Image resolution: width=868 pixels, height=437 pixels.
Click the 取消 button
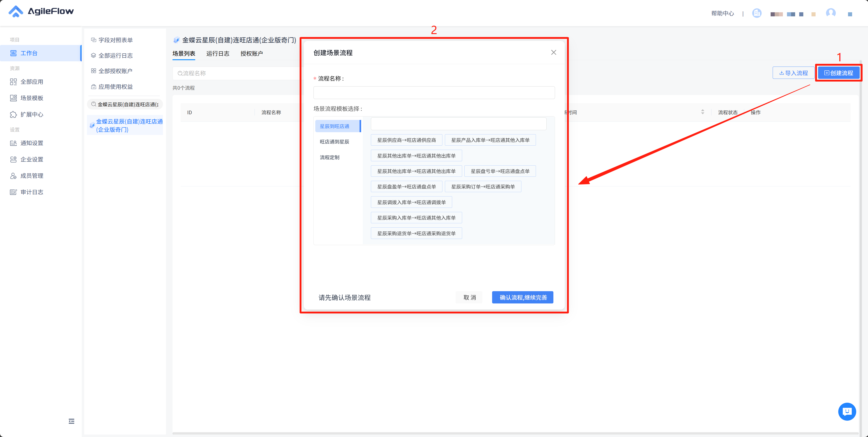[x=469, y=297]
